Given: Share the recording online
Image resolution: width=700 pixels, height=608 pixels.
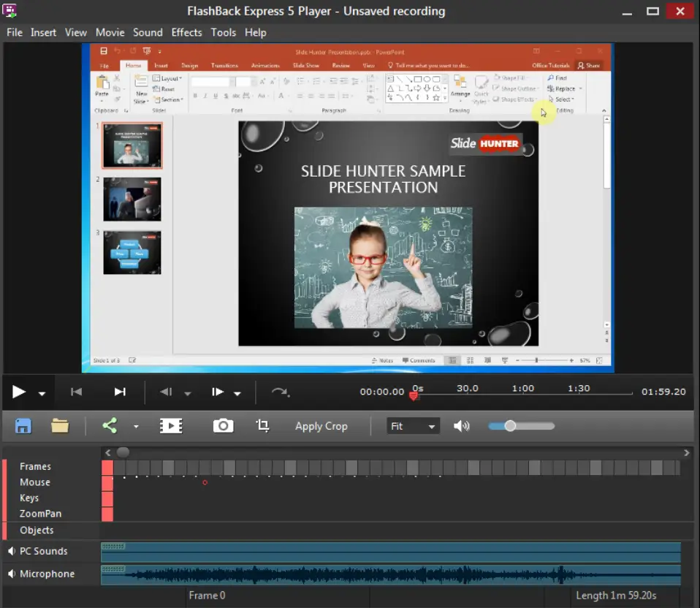Looking at the screenshot, I should pos(111,426).
